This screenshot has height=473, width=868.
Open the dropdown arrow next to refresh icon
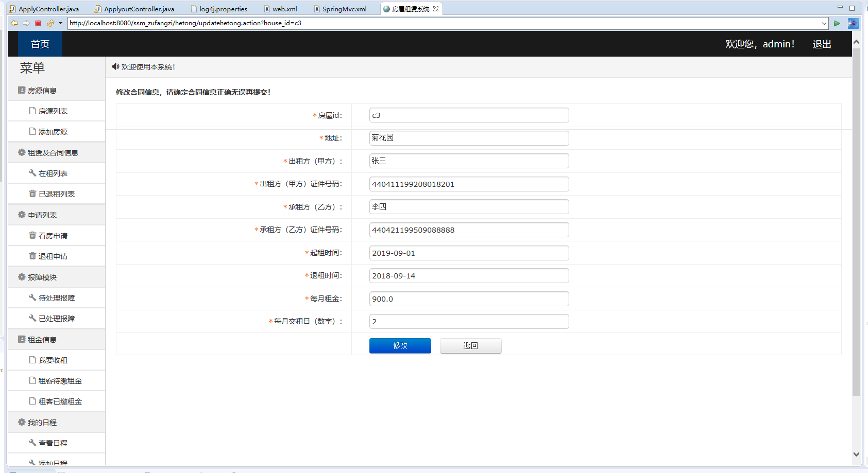[x=60, y=23]
